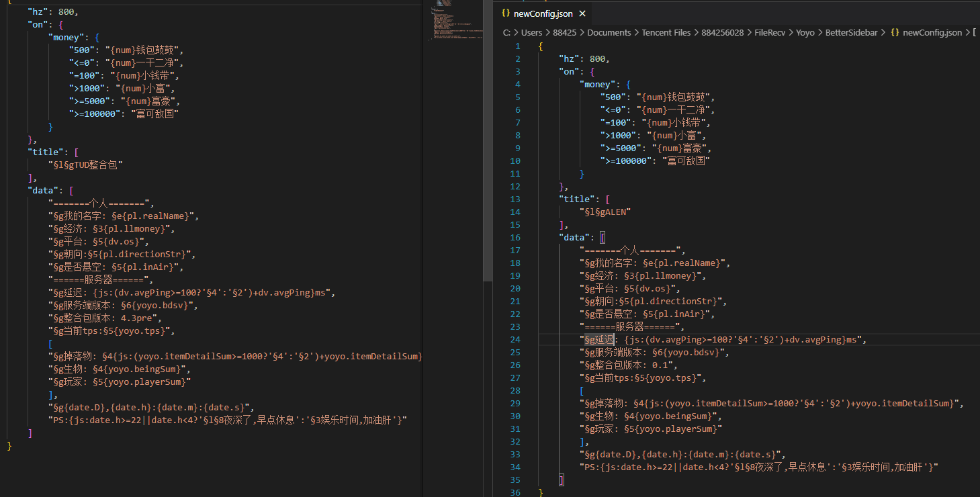
Task: Click the array bracket symbol breadcrumb
Action: pyautogui.click(x=974, y=32)
